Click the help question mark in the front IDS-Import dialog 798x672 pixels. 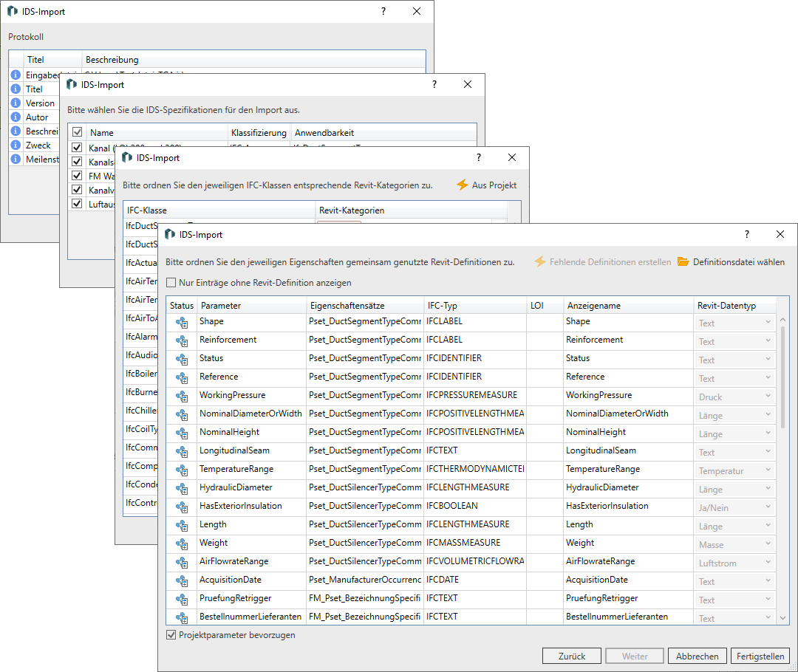pos(746,234)
